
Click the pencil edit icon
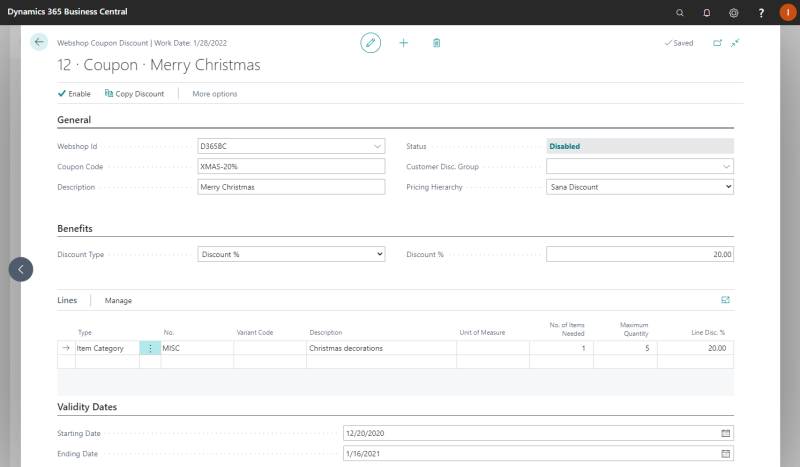click(x=370, y=43)
